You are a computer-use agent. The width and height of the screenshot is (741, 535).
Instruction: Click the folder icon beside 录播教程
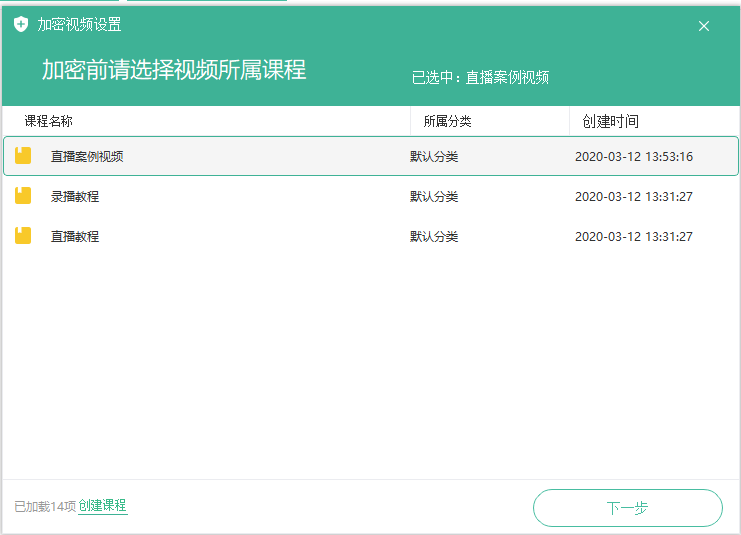(23, 196)
